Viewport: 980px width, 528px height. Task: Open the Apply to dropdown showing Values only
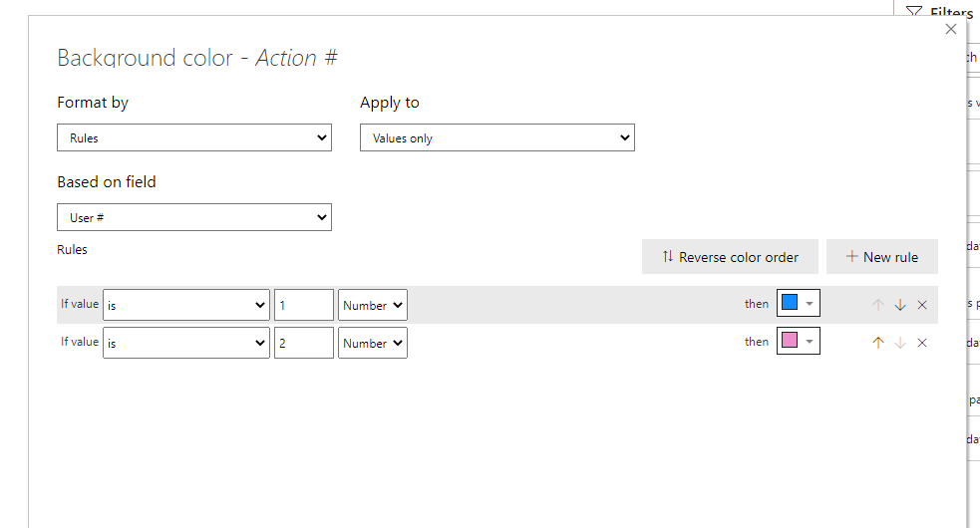[496, 137]
